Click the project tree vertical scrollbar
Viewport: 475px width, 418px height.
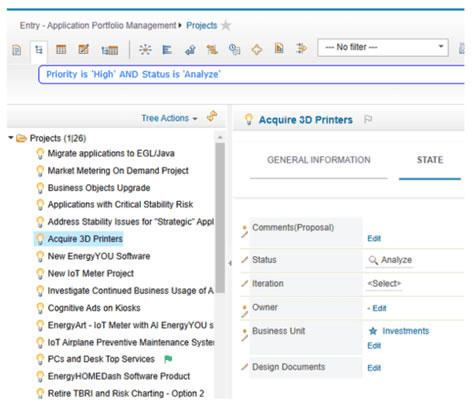(x=220, y=218)
